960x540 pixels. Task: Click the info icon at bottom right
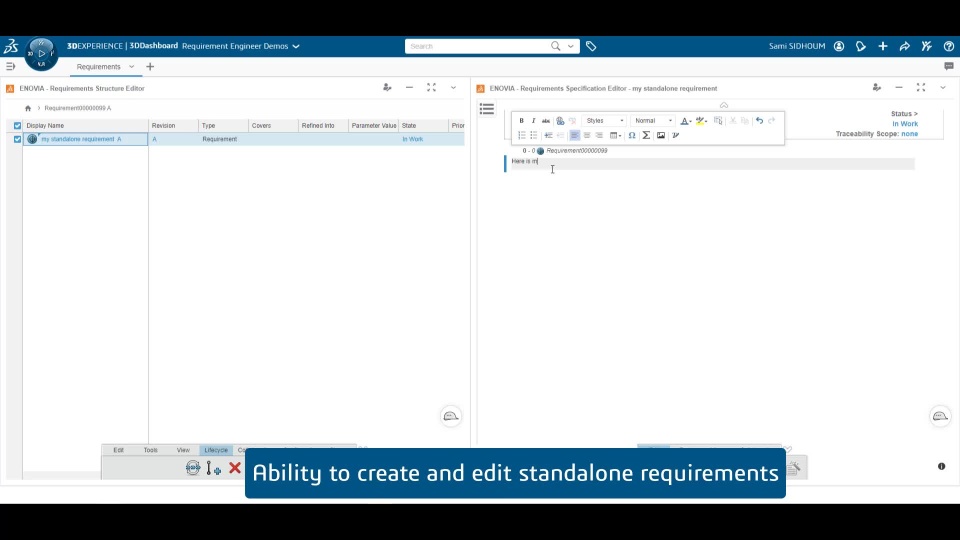[942, 467]
